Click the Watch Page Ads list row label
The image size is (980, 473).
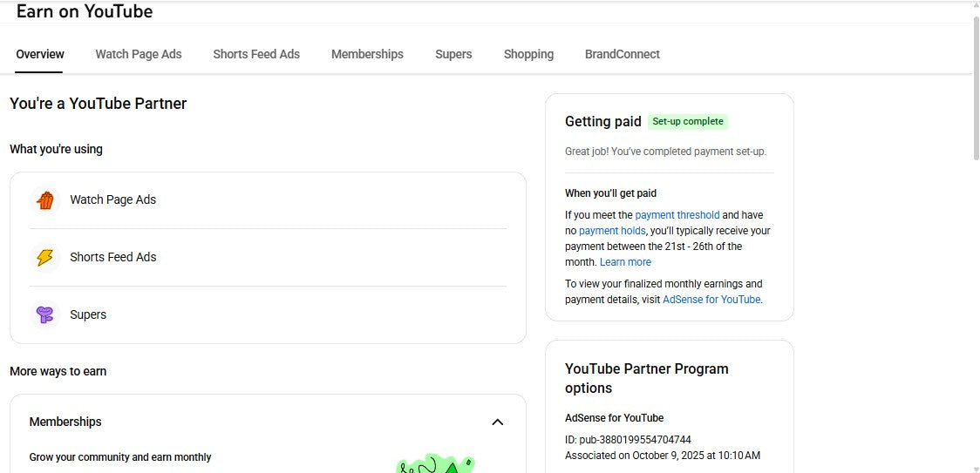[x=113, y=200]
